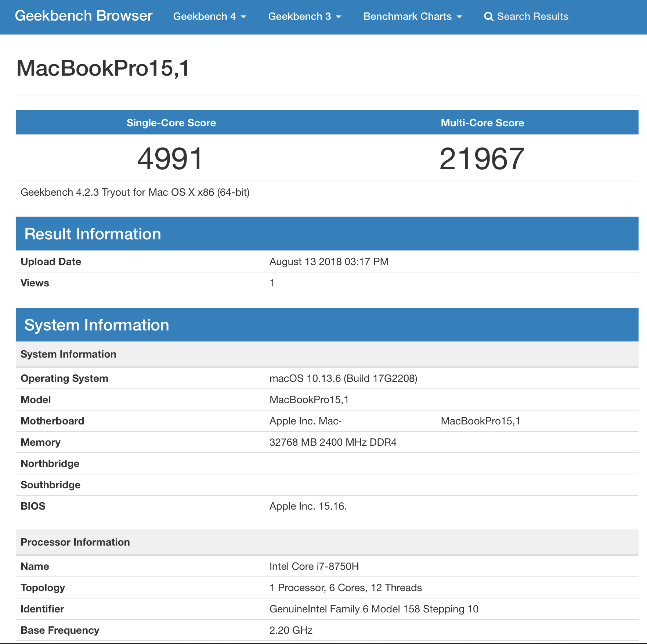Click the gray System Information subheader row
647x644 pixels.
click(327, 354)
